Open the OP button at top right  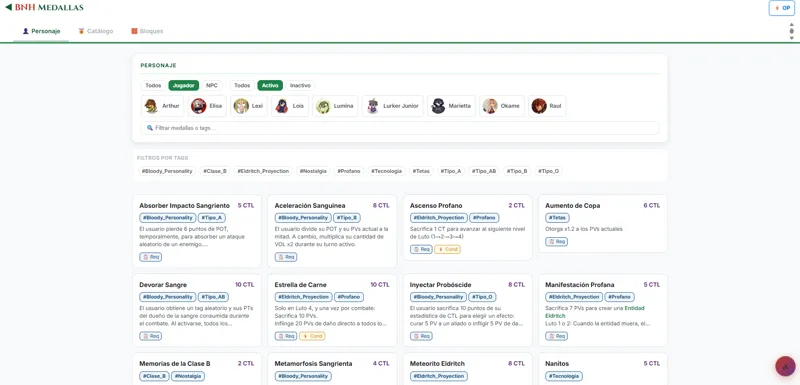[x=782, y=8]
